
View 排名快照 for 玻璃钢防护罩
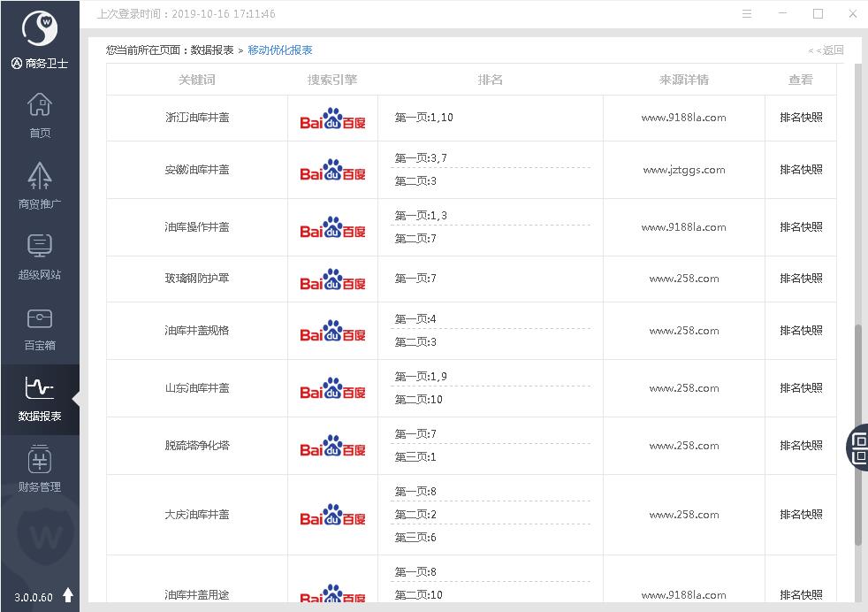(x=801, y=279)
